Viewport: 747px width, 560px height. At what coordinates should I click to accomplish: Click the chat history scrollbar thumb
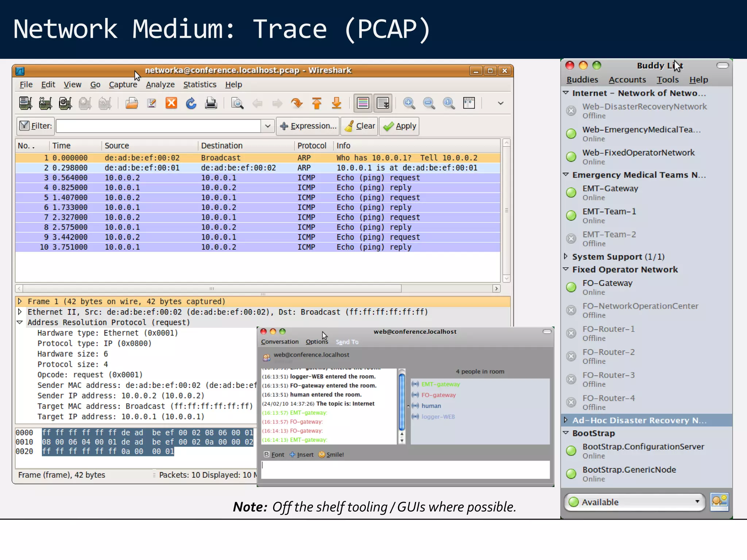coord(402,402)
